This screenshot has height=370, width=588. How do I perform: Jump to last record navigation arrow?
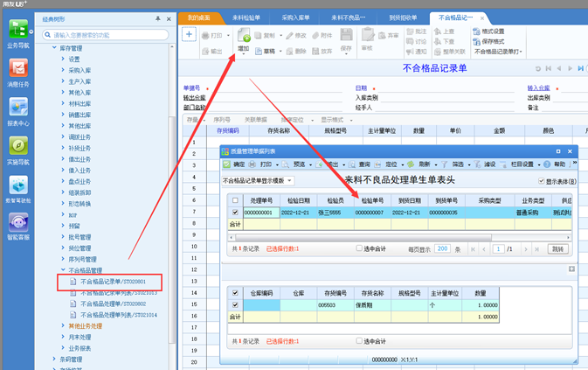click(580, 68)
